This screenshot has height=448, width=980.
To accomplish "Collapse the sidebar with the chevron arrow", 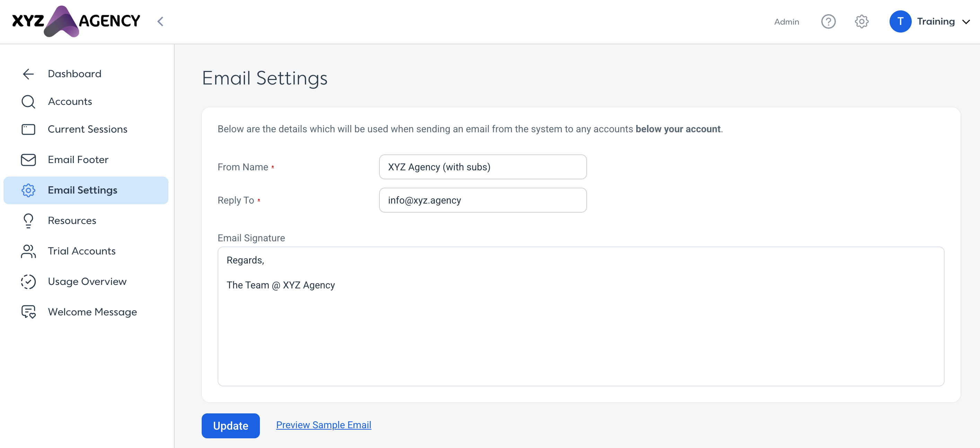I will pos(160,22).
